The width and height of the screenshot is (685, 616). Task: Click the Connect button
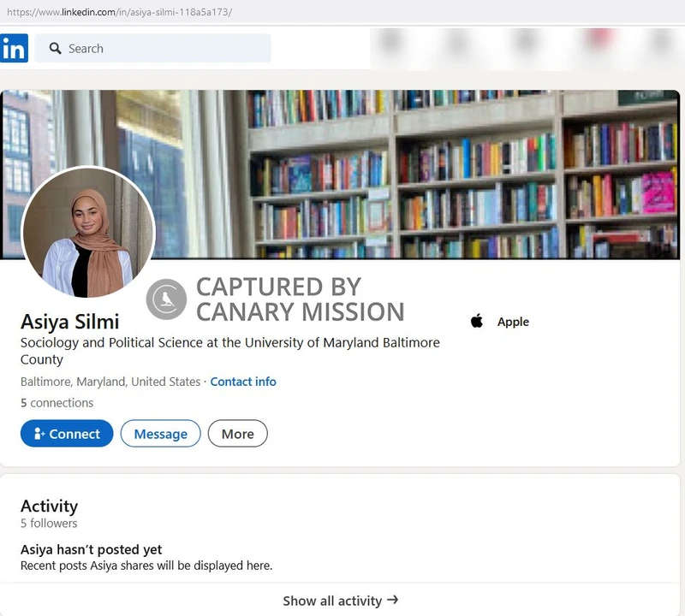tap(67, 434)
